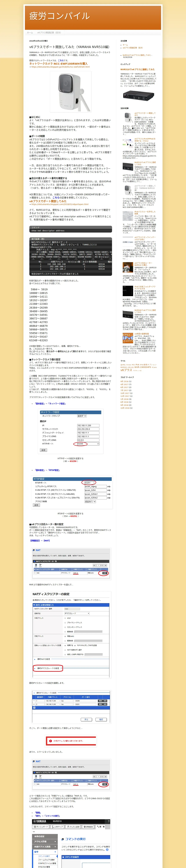Viewport: 186px width, 868px height.
Task: Select the IPCP radio button
Action: click(x=65, y=618)
